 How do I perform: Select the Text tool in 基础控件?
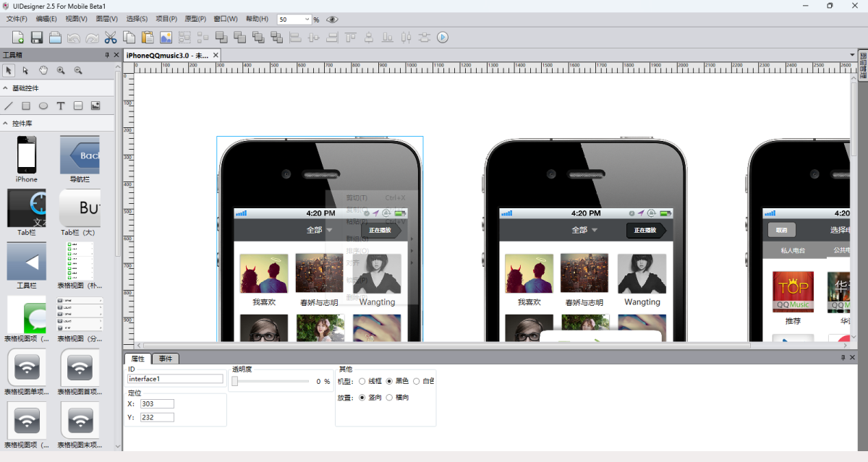(x=61, y=106)
